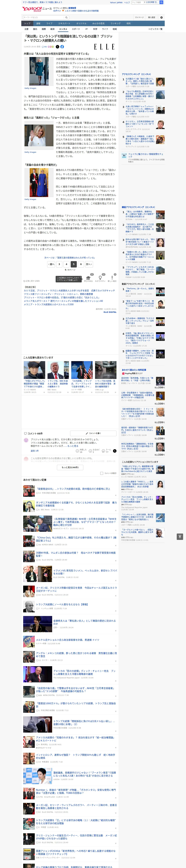Select the エンタメ category
Viewport: 186px width, 868px height.
pyautogui.click(x=63, y=29)
